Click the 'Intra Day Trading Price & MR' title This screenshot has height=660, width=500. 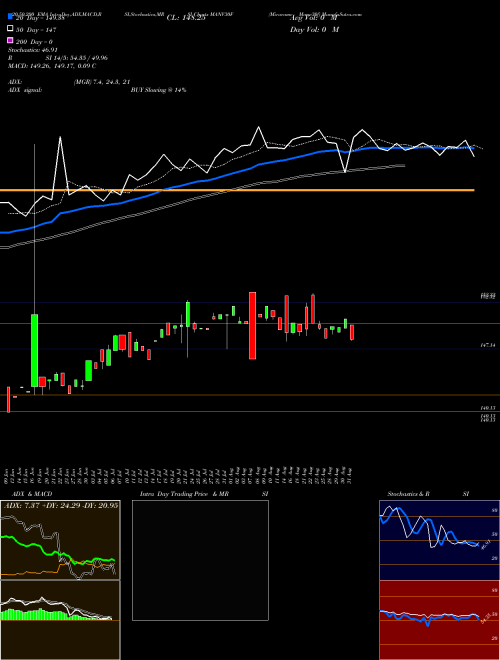click(184, 494)
